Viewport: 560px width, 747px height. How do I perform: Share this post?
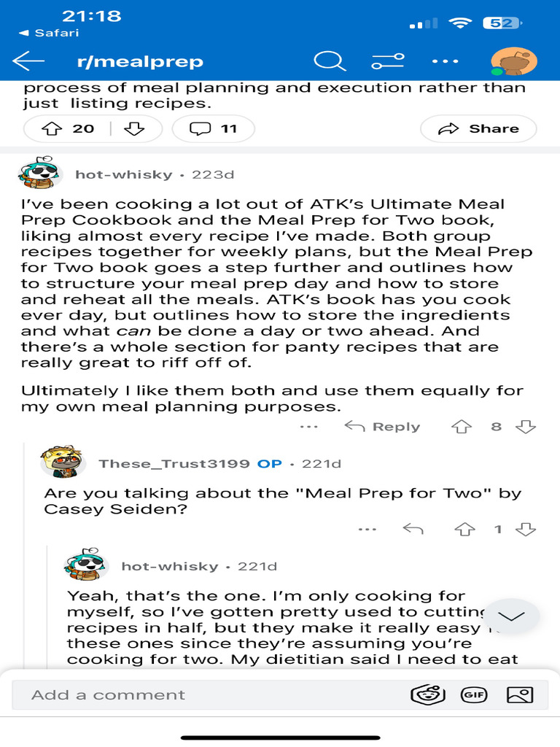(478, 129)
